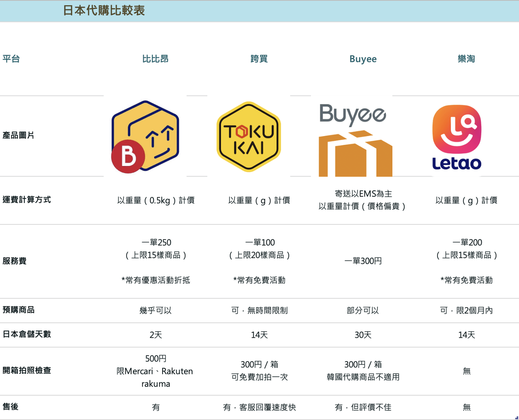This screenshot has width=519, height=420.
Task: Click the yellow TOKU KAI hexagon logo
Action: 249,136
